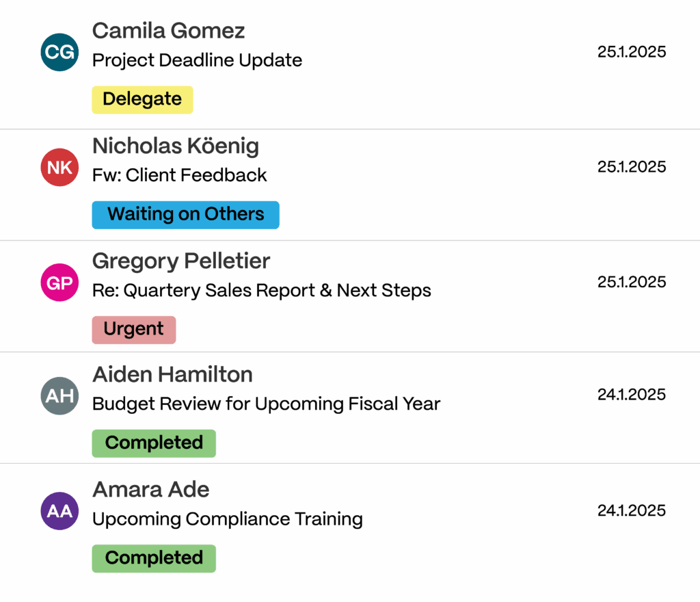Click the red Urgent tag

[133, 329]
